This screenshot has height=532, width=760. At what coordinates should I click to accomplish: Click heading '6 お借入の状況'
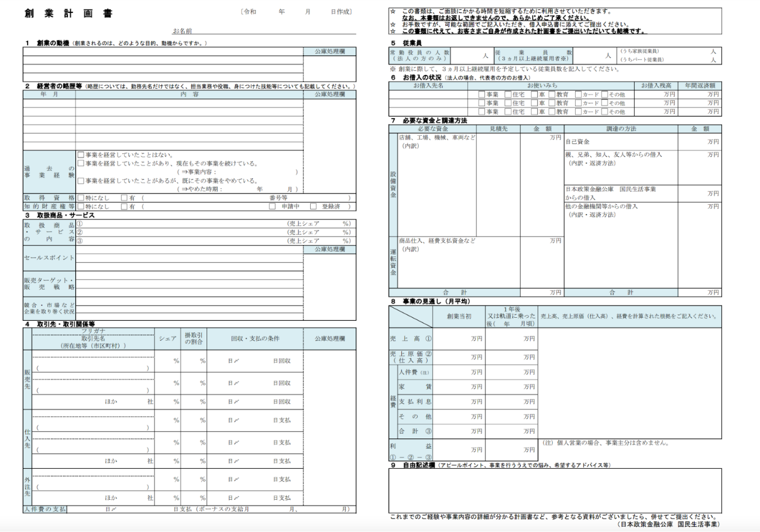417,77
